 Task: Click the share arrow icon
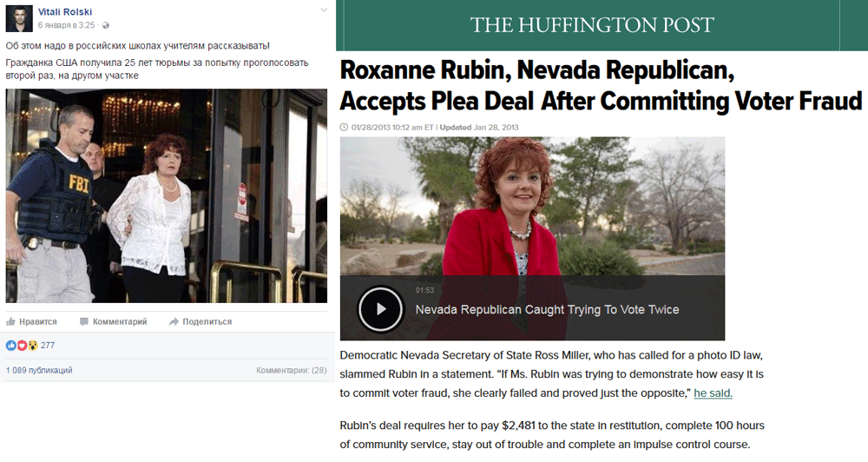pos(174,321)
